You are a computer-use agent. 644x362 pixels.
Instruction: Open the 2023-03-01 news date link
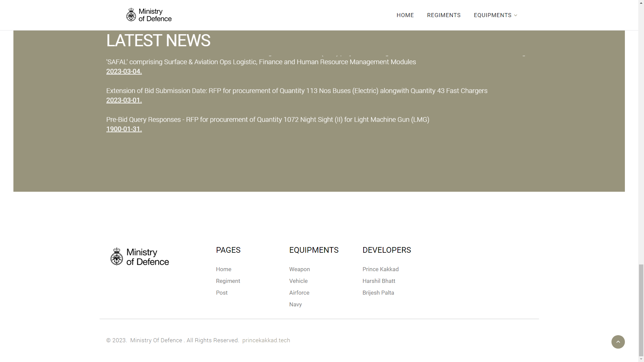pos(123,100)
